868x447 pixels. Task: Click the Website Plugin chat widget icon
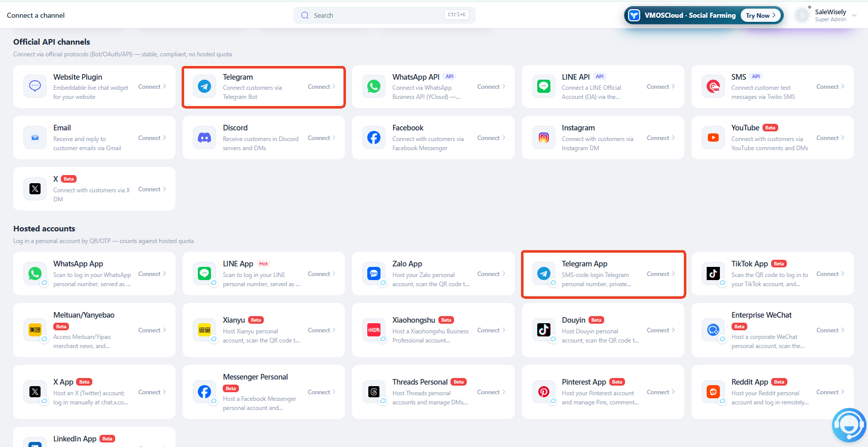(35, 86)
